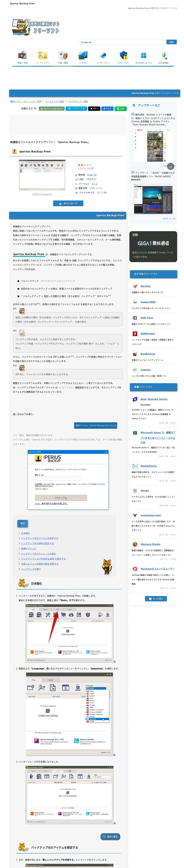The height and width of the screenshot is (868, 184).
Task: Click the Iperius Backup screenshot thumbnail
Action: (42, 175)
